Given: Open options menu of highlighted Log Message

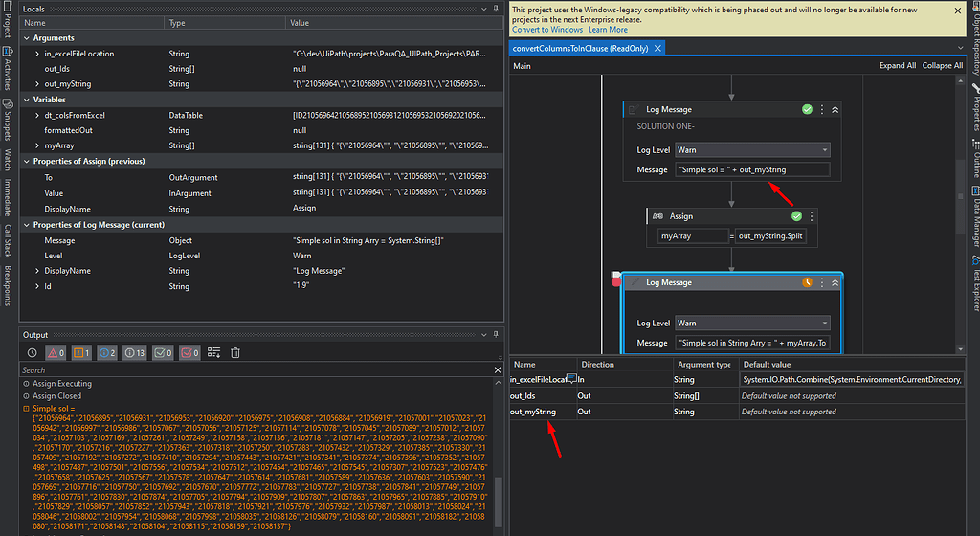Looking at the screenshot, I should point(822,282).
